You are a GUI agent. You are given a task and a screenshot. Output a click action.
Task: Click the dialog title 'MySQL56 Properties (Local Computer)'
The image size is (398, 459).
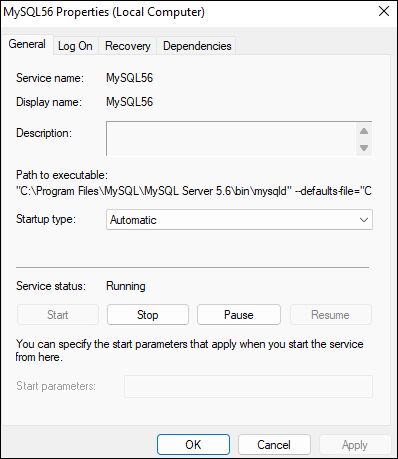tap(104, 12)
